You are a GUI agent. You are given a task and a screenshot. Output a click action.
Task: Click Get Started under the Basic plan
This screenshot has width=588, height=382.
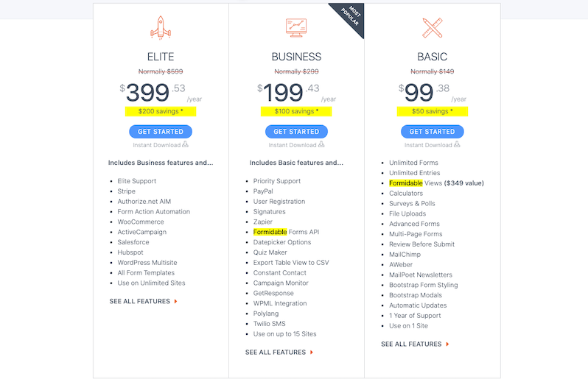click(x=432, y=132)
